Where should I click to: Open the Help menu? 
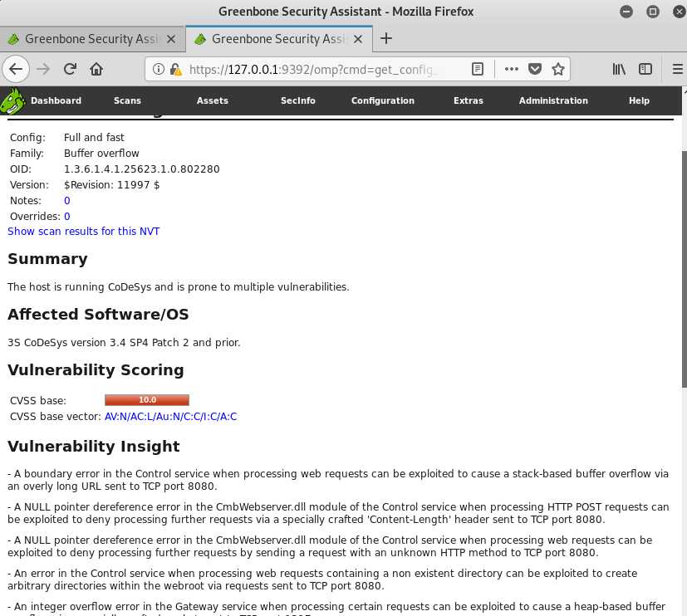coord(639,100)
